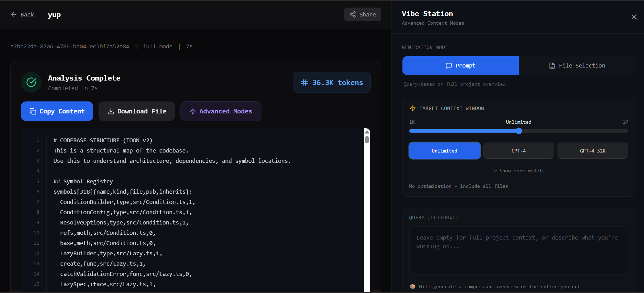Click the package icon beside 'Will generate'
The width and height of the screenshot is (644, 293).
(413, 286)
